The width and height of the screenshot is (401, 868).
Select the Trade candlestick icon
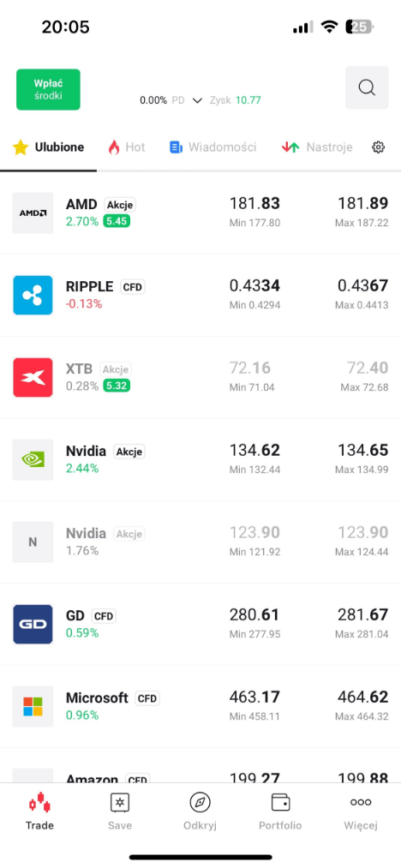coord(39,802)
